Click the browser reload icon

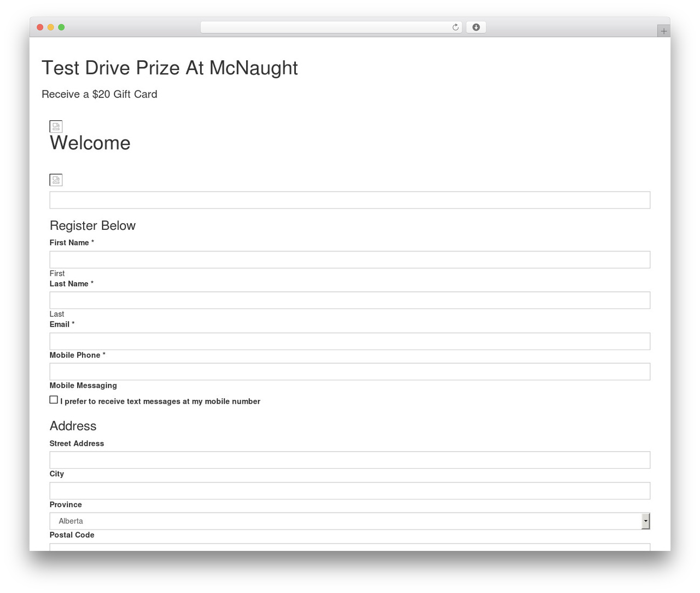[x=455, y=27]
